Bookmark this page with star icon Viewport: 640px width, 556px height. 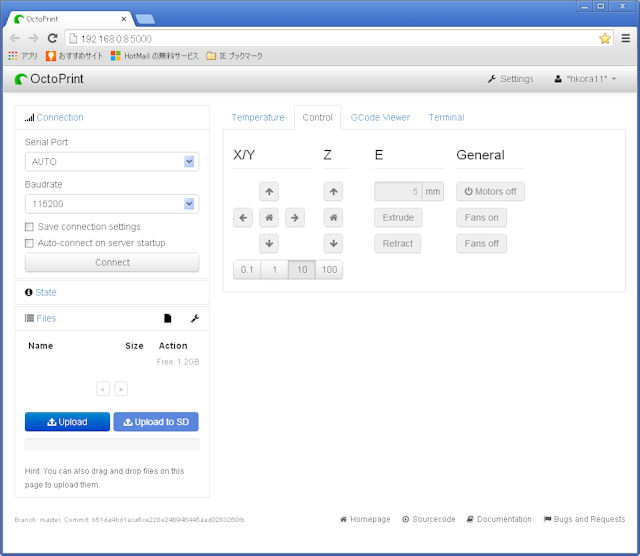click(604, 38)
